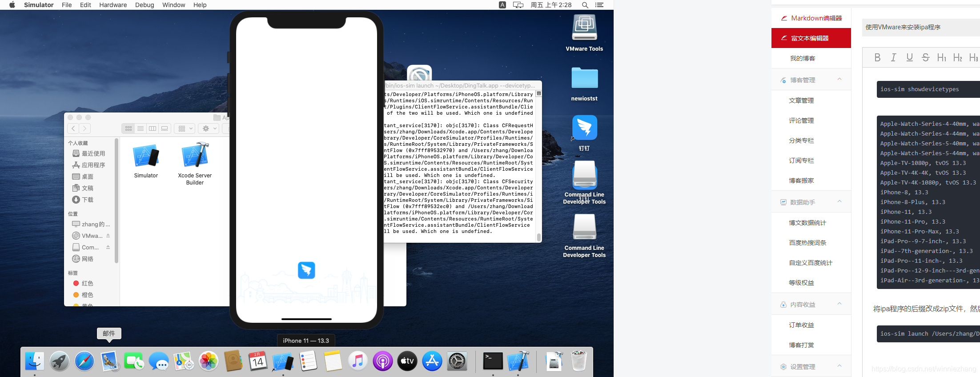Eject VMwa... volume in Finder sidebar

pyautogui.click(x=108, y=236)
